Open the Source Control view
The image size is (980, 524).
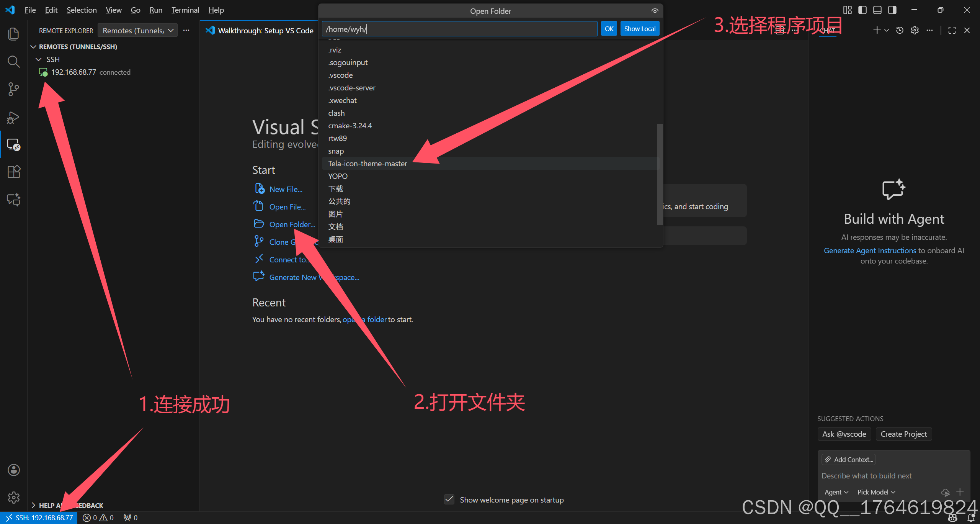point(14,89)
